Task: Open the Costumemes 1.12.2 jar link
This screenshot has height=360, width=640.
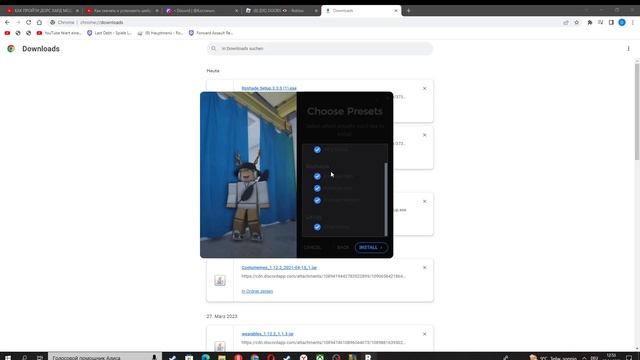Action: coord(279,268)
